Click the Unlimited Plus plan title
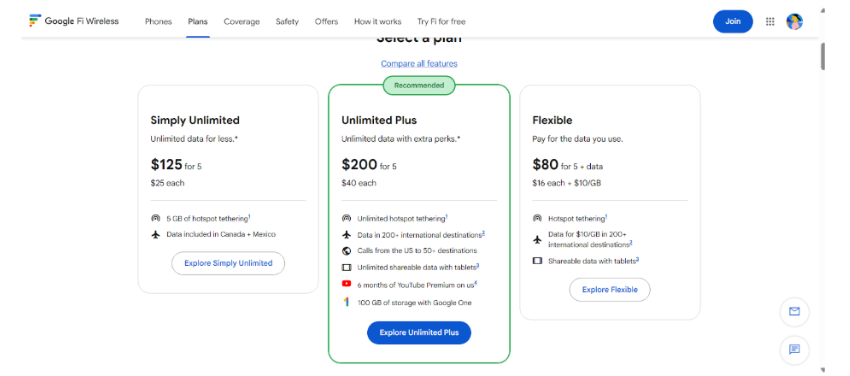The width and height of the screenshot is (850, 376). [379, 120]
